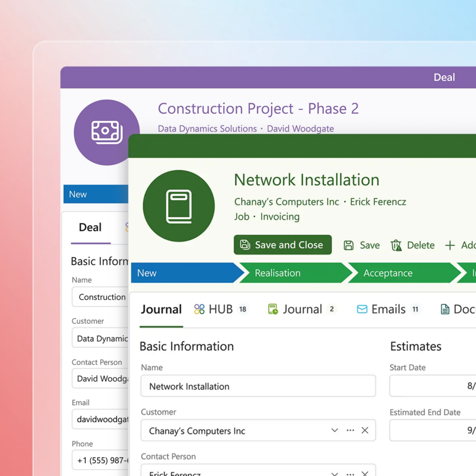This screenshot has height=476, width=476.
Task: Click the Save and Close button
Action: pos(282,245)
